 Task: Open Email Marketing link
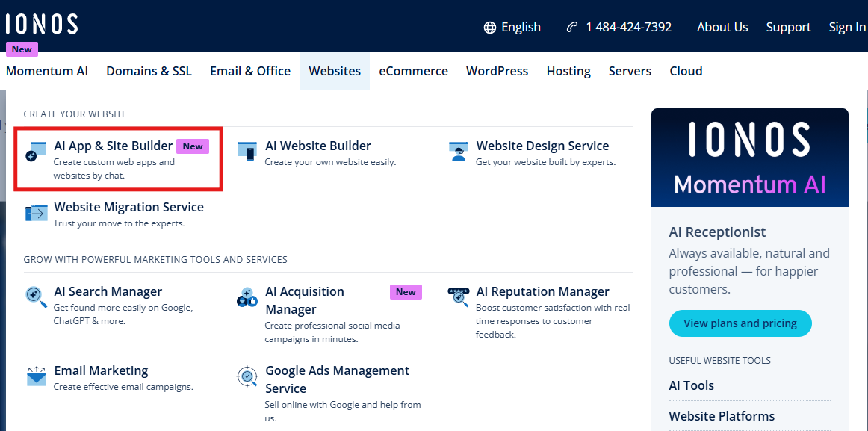(102, 370)
